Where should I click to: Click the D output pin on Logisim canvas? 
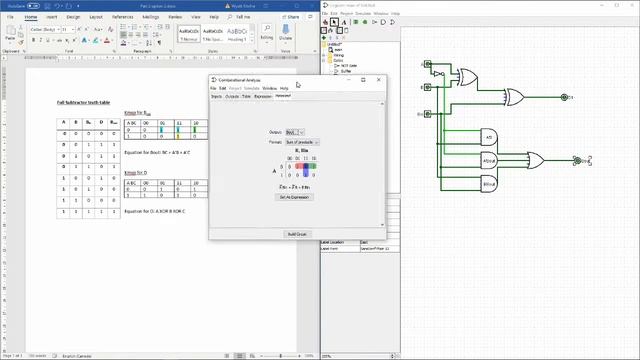pos(564,97)
